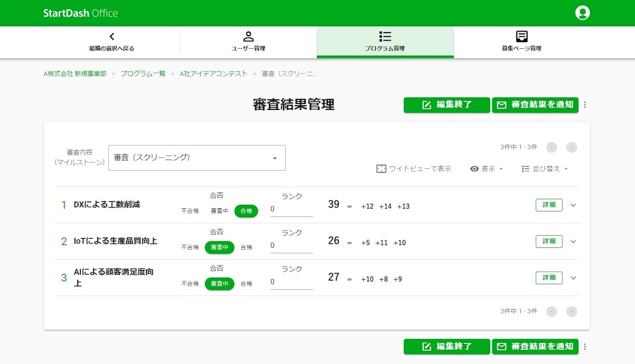Expand the DXによる工数削減 row chevron
Screen dimensions: 635x364
pyautogui.click(x=573, y=205)
